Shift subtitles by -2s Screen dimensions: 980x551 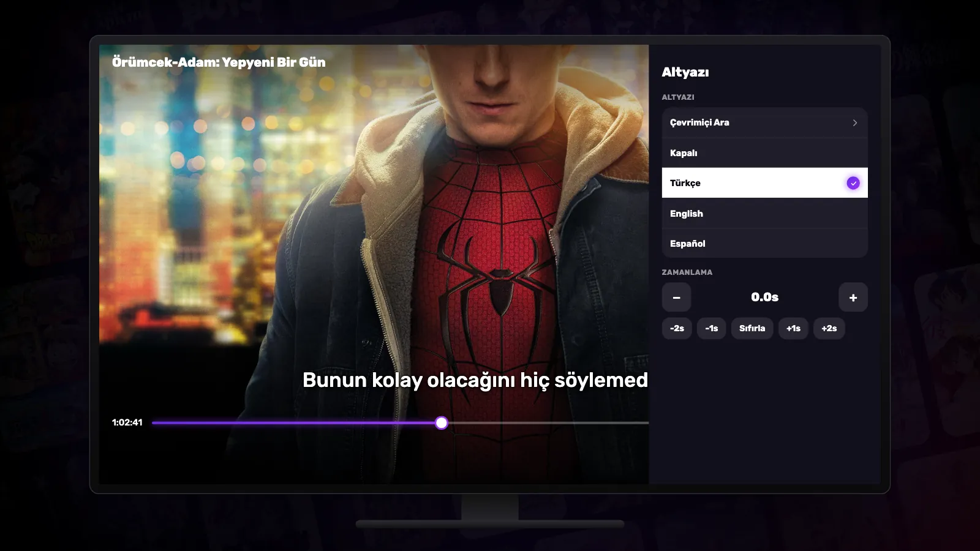677,328
